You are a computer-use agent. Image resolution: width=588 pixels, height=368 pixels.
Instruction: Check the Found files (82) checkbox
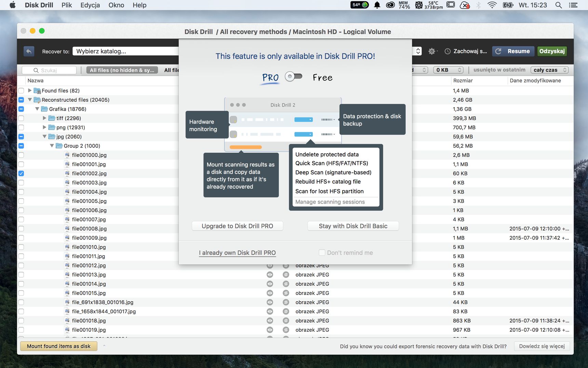point(21,91)
